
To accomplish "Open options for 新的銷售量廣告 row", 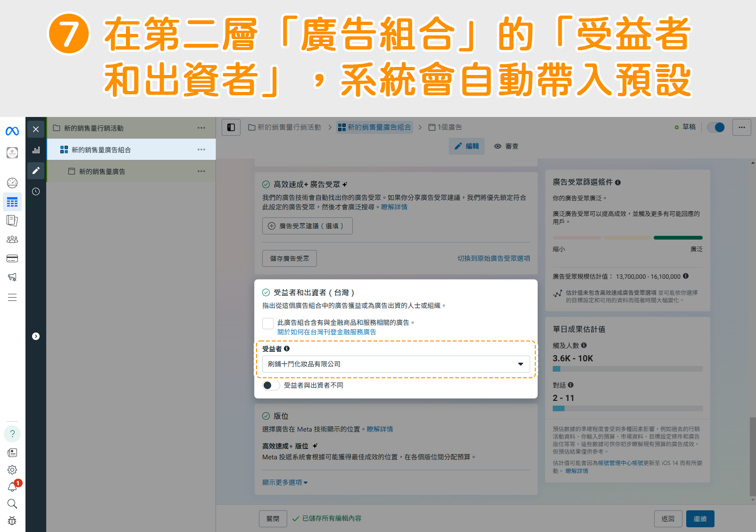I will (201, 171).
